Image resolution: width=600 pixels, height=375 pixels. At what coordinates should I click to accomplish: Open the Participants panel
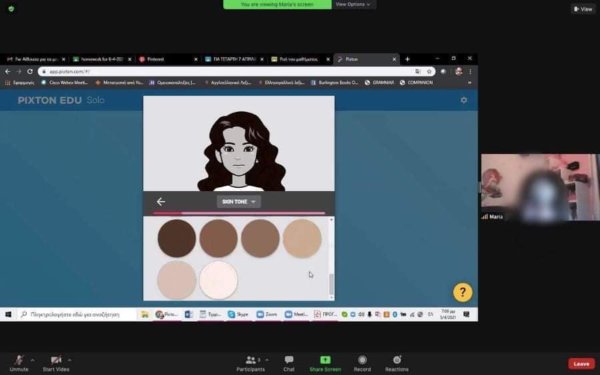(251, 364)
